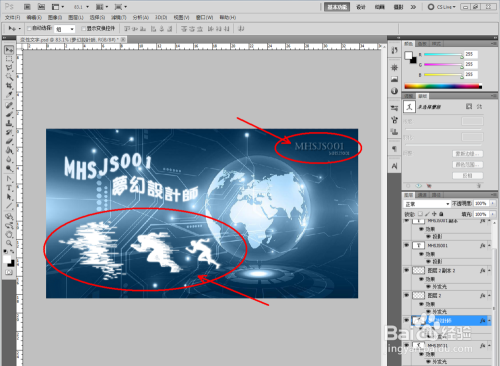Image resolution: width=500 pixels, height=366 pixels.
Task: Hide the selected blue layer
Action: tap(406, 320)
